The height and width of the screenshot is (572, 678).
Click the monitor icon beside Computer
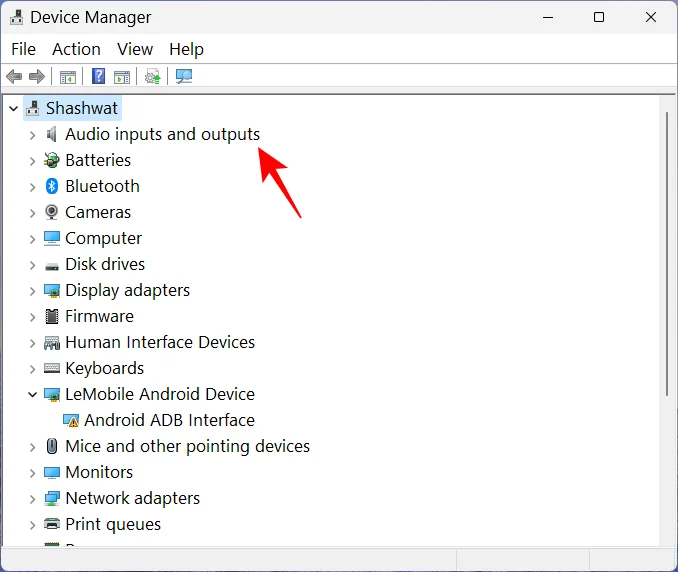(52, 238)
